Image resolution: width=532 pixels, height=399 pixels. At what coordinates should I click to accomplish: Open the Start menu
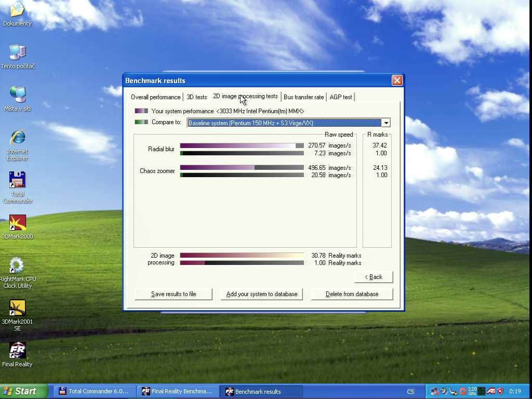coord(23,391)
